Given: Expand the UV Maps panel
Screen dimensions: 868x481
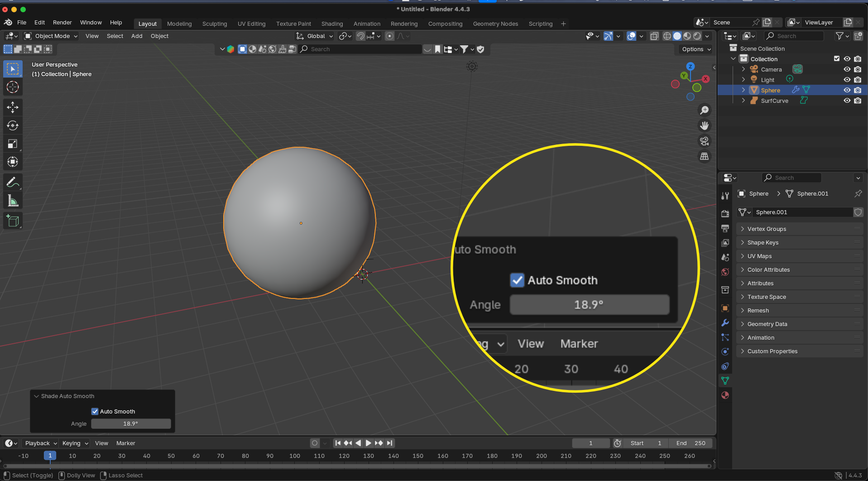Looking at the screenshot, I should coord(800,256).
